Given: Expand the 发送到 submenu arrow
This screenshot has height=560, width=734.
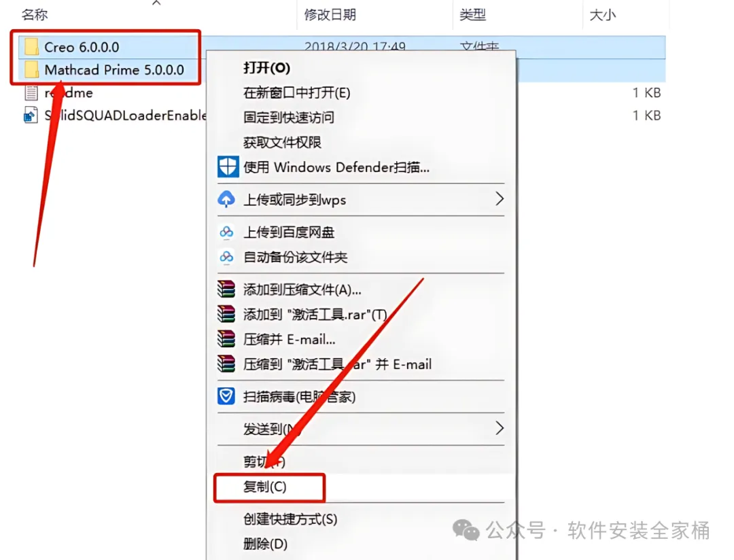Looking at the screenshot, I should 500,428.
